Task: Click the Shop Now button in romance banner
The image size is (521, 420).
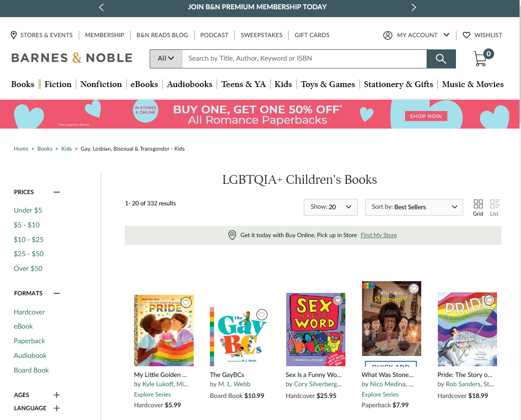Action: pos(426,116)
